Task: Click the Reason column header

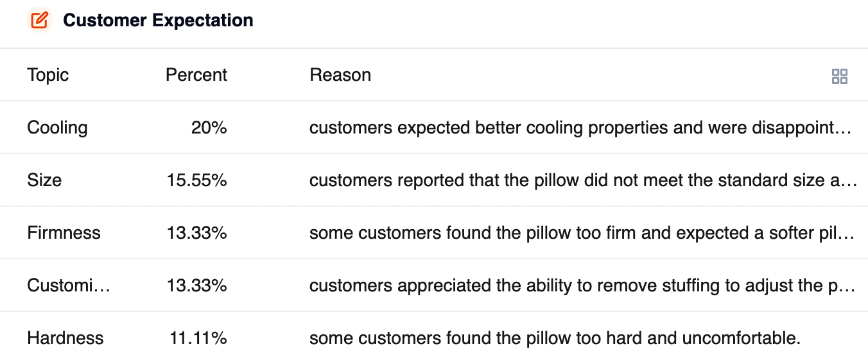Action: point(340,75)
